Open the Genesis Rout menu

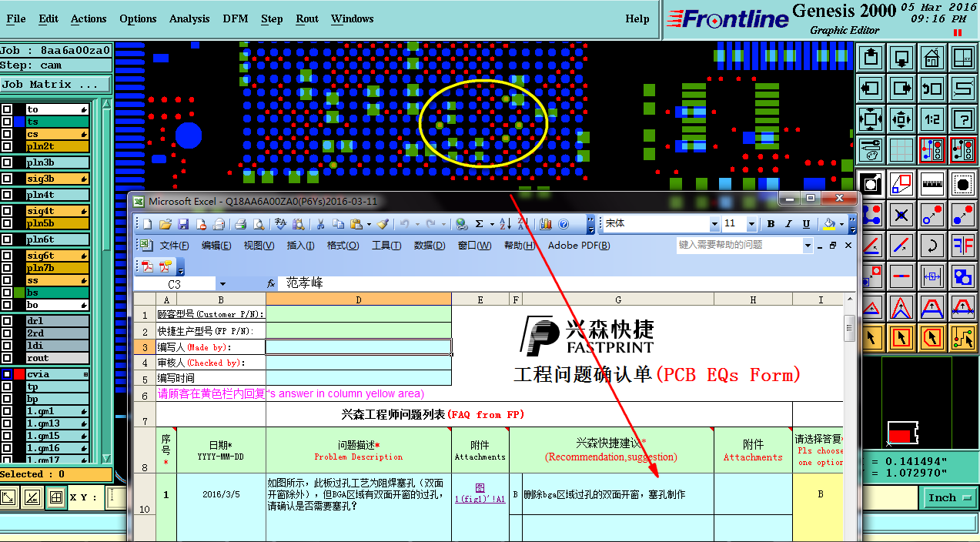click(x=307, y=18)
